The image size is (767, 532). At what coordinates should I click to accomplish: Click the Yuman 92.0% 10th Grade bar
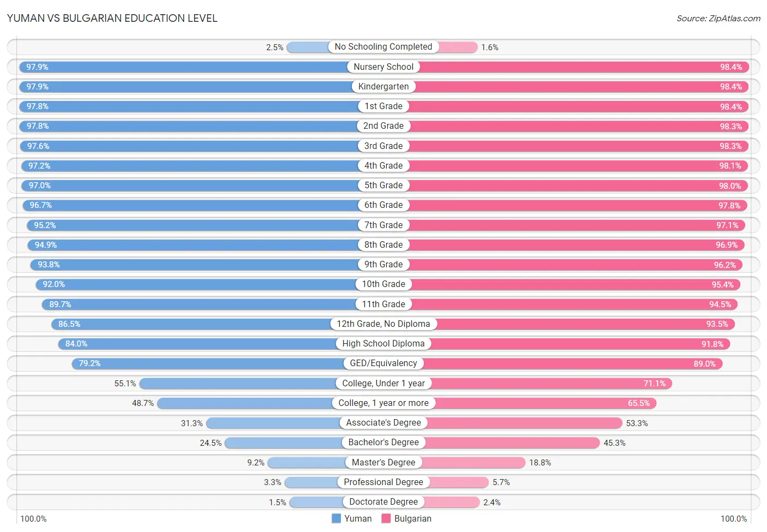pos(209,284)
